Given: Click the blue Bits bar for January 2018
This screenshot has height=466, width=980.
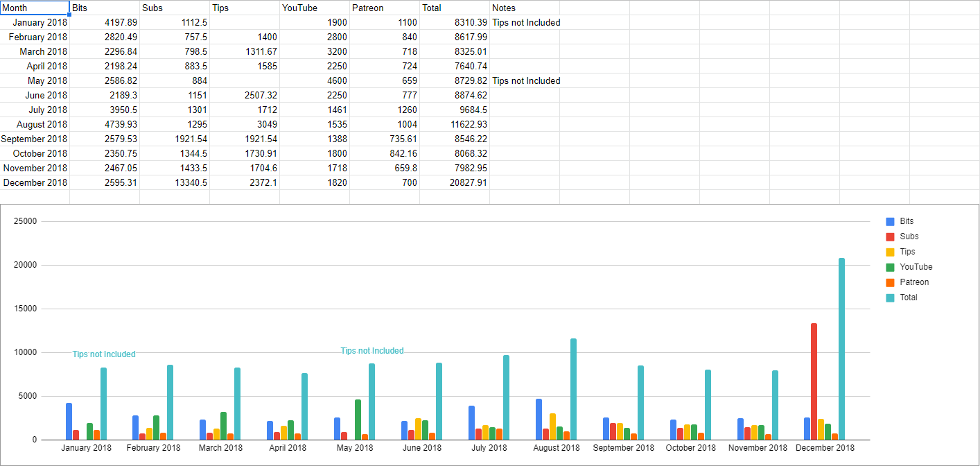Looking at the screenshot, I should [69, 421].
